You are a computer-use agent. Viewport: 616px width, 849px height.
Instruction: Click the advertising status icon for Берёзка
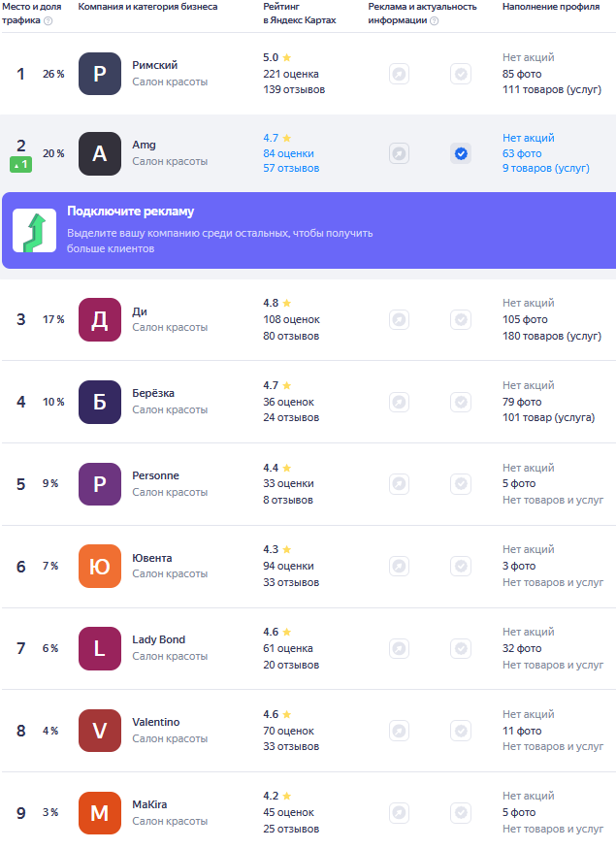[x=399, y=403]
